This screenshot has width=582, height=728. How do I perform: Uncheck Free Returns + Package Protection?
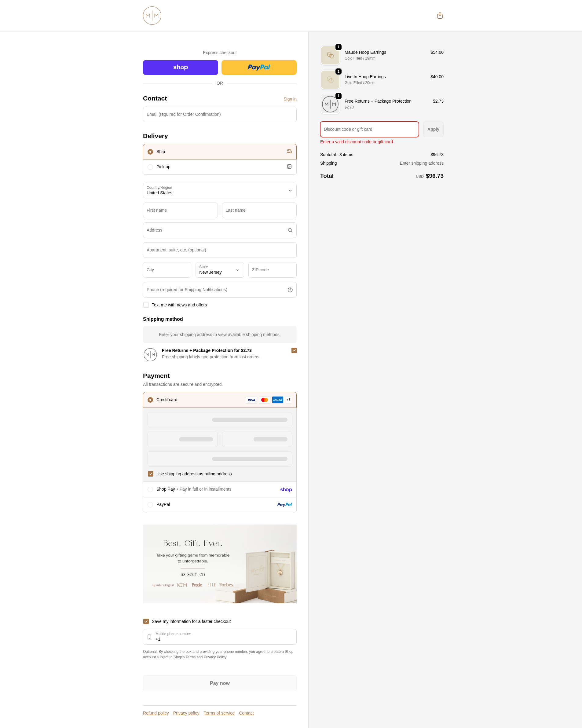(x=294, y=350)
